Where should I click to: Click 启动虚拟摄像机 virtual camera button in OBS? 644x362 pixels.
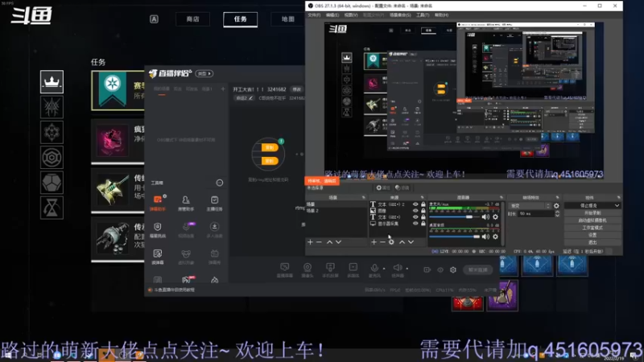coord(592,220)
